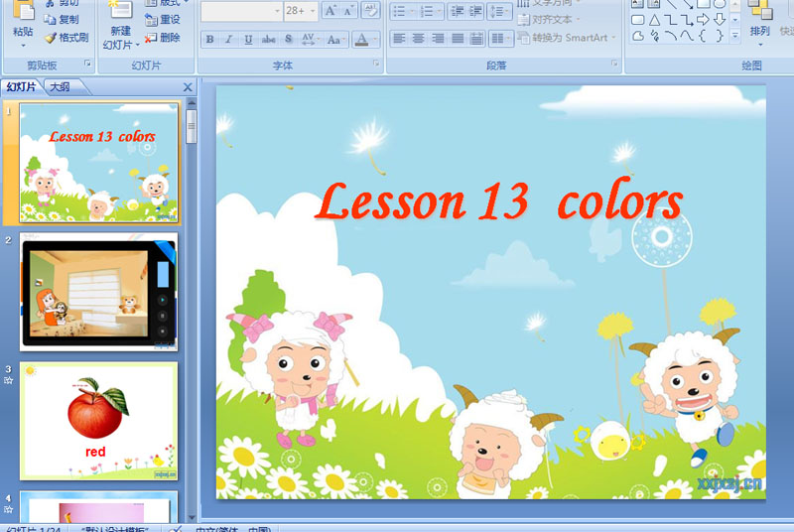Open the Font dialog launcher
This screenshot has height=532, width=794.
(x=376, y=64)
